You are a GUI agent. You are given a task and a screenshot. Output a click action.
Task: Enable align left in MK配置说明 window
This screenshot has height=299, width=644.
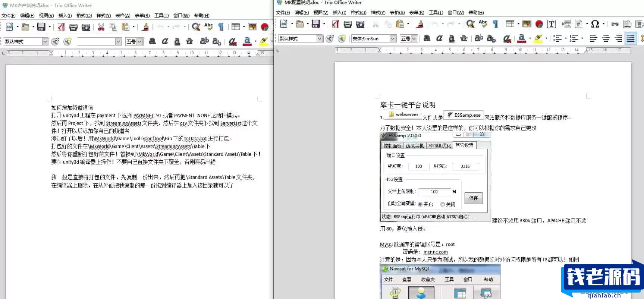593,38
